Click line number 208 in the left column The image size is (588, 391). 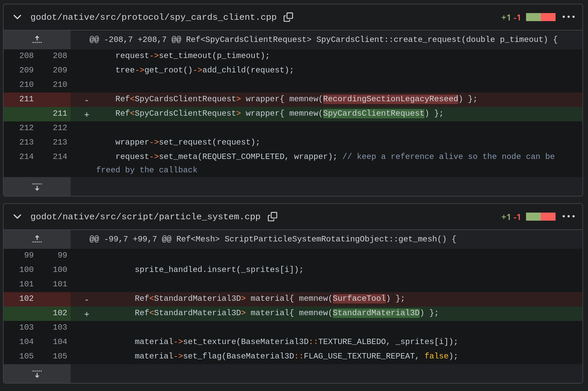click(26, 55)
